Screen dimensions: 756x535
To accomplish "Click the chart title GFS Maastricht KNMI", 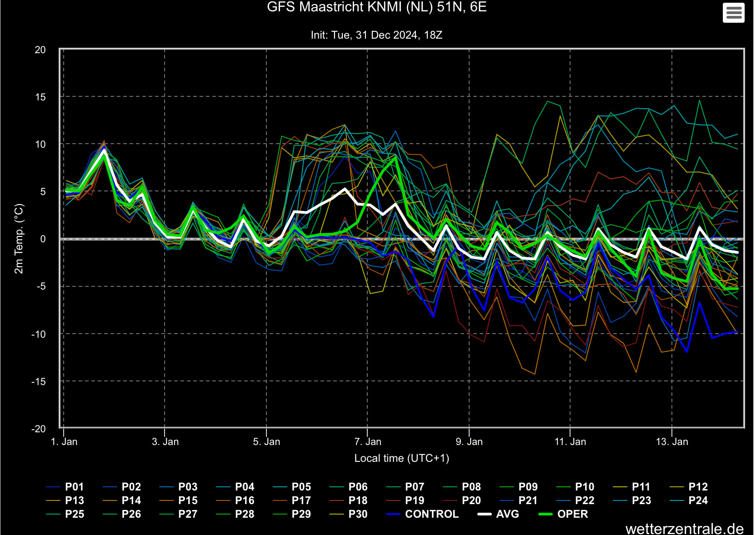I will 377,7.
